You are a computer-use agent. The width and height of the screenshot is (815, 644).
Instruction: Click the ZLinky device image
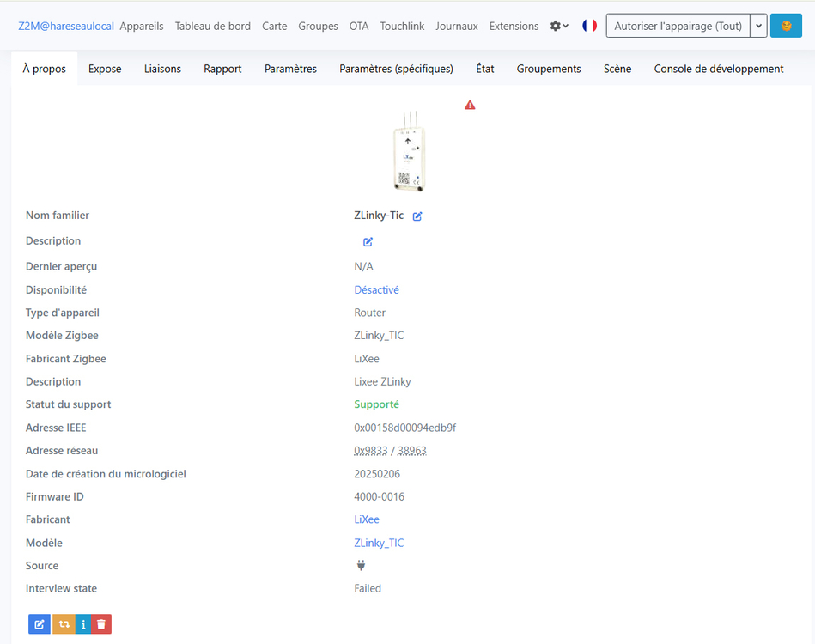(x=410, y=151)
